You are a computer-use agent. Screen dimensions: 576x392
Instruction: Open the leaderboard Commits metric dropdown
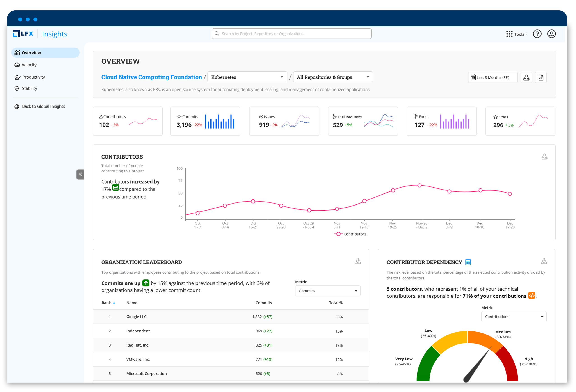[x=327, y=291]
